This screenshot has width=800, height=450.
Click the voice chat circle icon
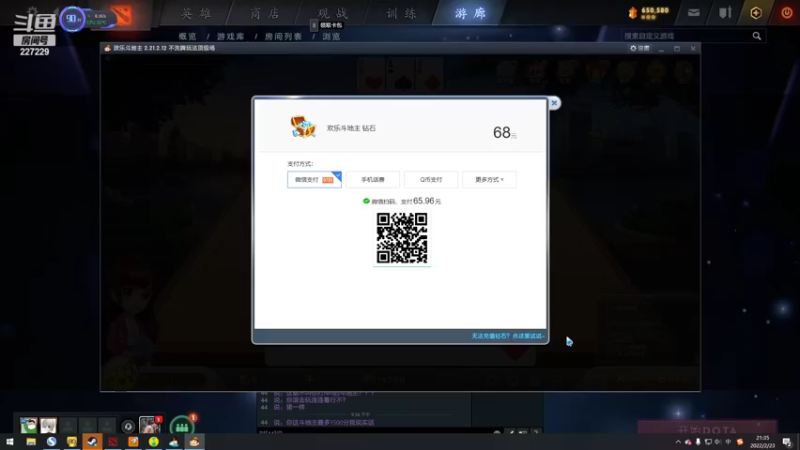tap(128, 426)
